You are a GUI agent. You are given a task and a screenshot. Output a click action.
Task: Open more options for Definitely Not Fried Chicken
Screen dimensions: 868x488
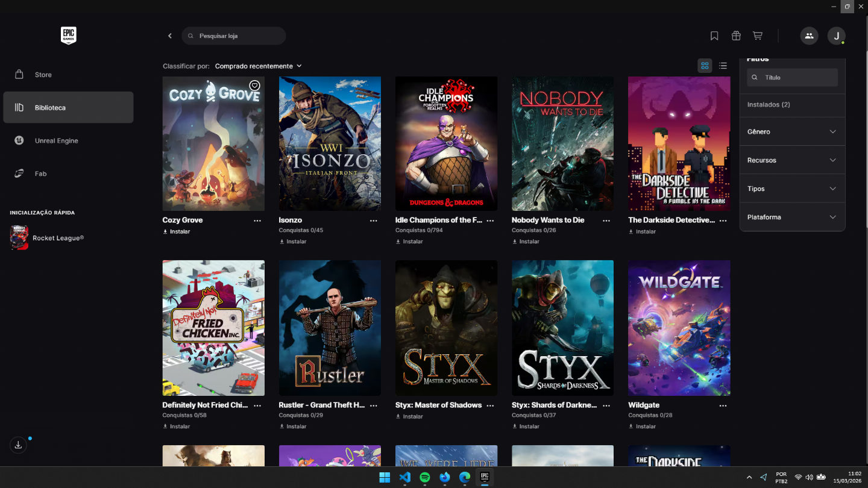tap(257, 405)
